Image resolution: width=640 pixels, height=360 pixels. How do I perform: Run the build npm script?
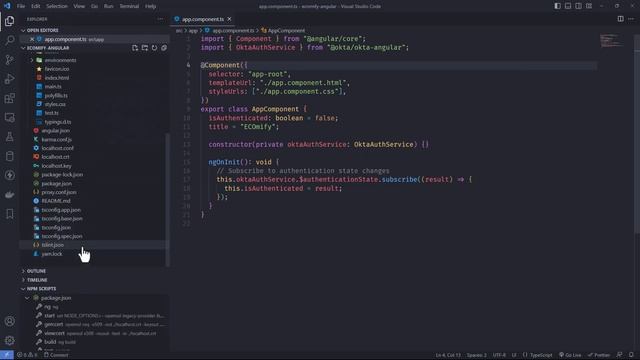pos(50,342)
